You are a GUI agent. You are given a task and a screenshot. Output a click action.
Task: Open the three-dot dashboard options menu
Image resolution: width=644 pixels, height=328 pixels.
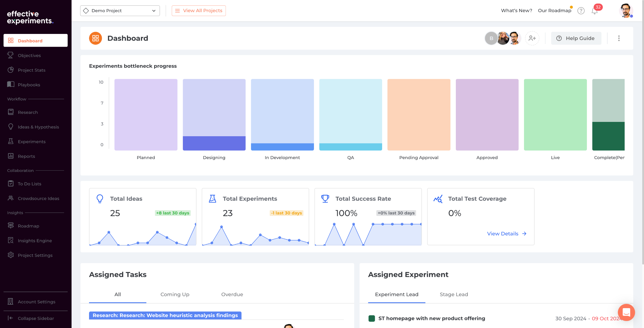tap(619, 38)
